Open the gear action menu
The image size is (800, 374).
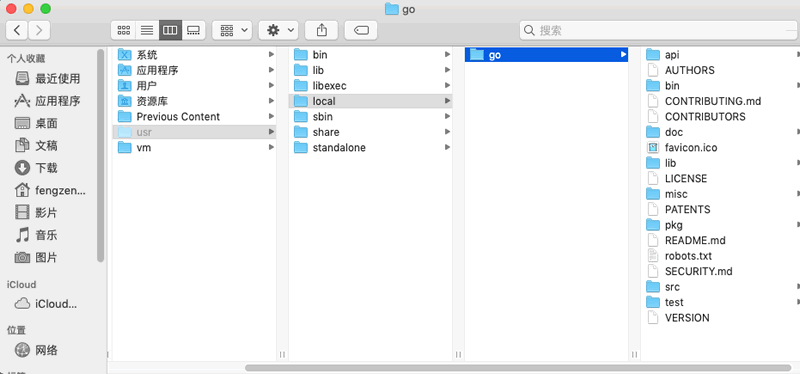[x=279, y=31]
